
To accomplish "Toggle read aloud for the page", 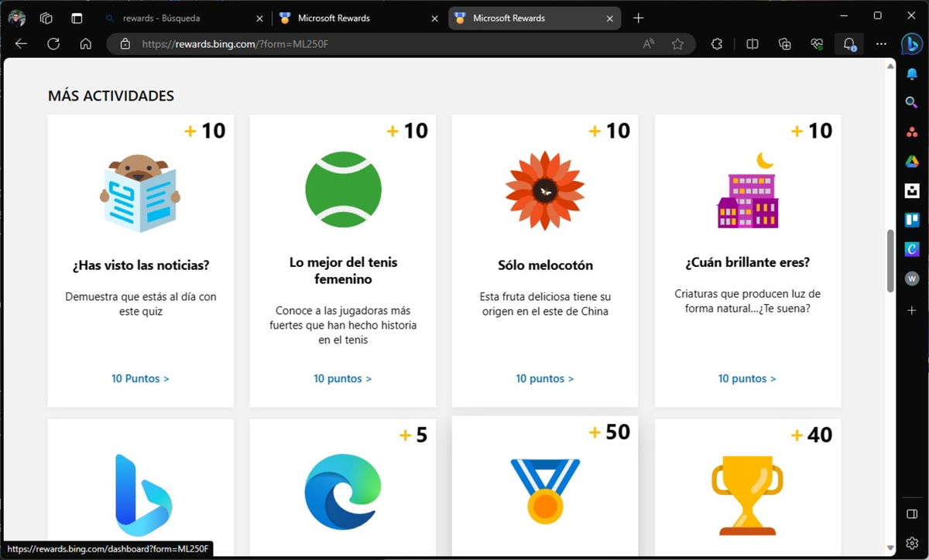I will pos(648,44).
